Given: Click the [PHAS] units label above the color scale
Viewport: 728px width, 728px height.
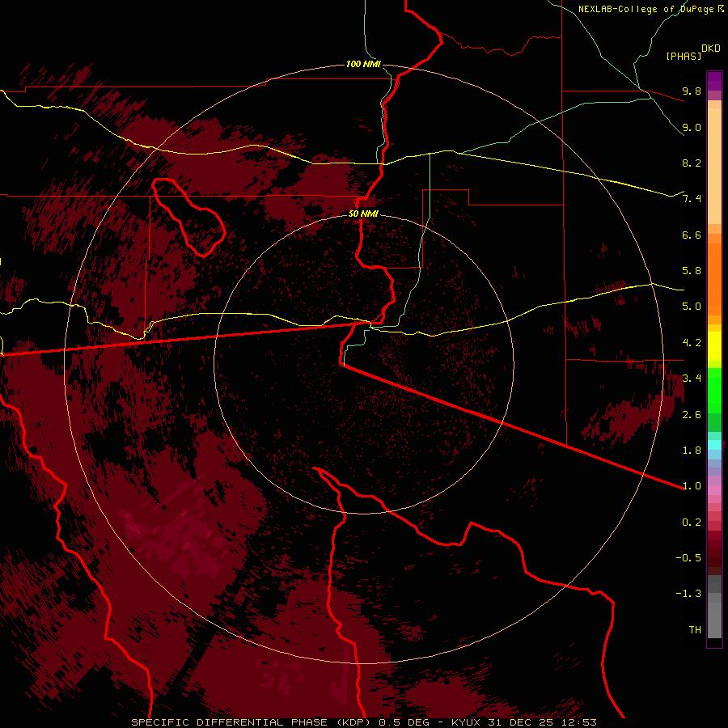Looking at the screenshot, I should (x=684, y=56).
